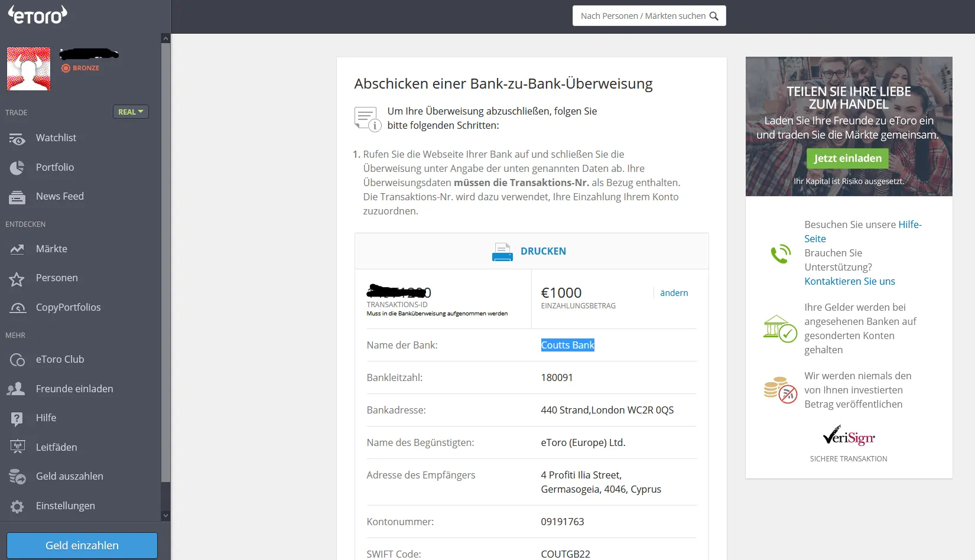Screen dimensions: 975x560
Task: Click Bankleitzahl value 180091
Action: tap(557, 377)
